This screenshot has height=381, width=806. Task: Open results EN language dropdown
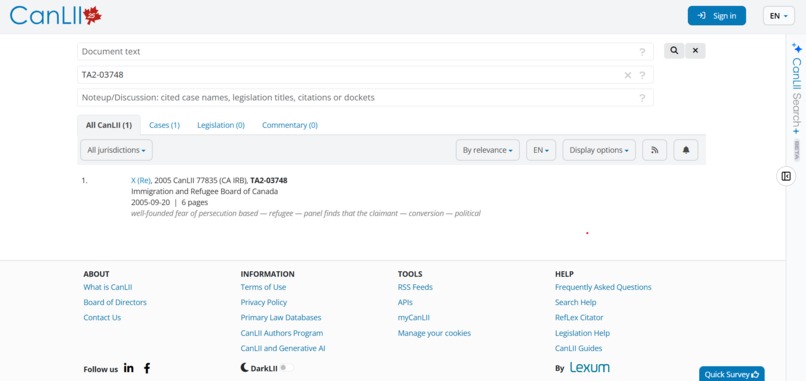pyautogui.click(x=541, y=150)
